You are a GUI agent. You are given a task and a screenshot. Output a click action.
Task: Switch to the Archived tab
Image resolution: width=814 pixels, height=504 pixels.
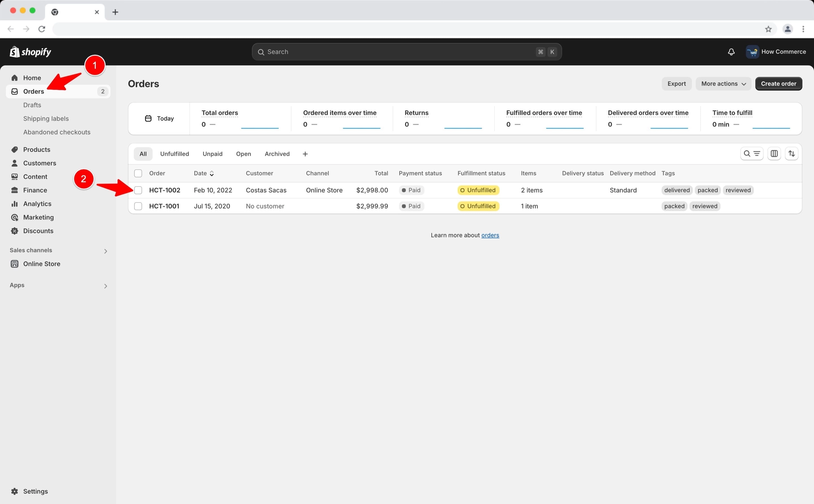click(x=277, y=154)
